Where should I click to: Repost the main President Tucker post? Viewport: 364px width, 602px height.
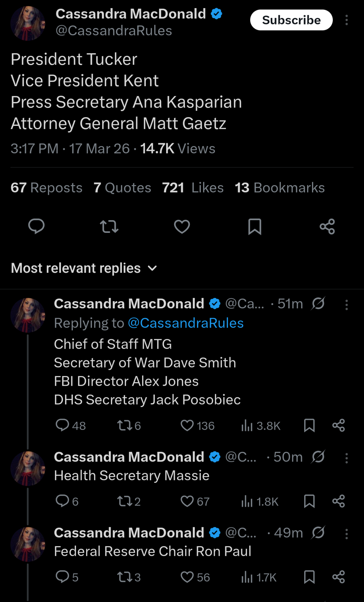coord(109,226)
